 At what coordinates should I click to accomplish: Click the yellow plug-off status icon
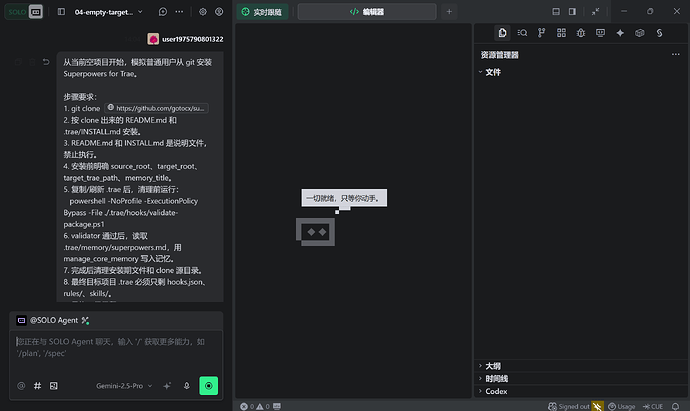[x=598, y=406]
